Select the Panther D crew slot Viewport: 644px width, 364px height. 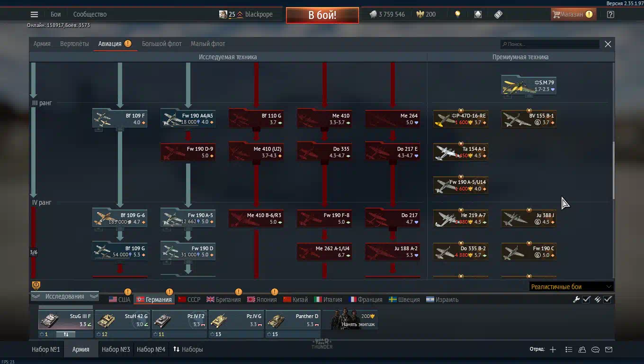tap(293, 320)
